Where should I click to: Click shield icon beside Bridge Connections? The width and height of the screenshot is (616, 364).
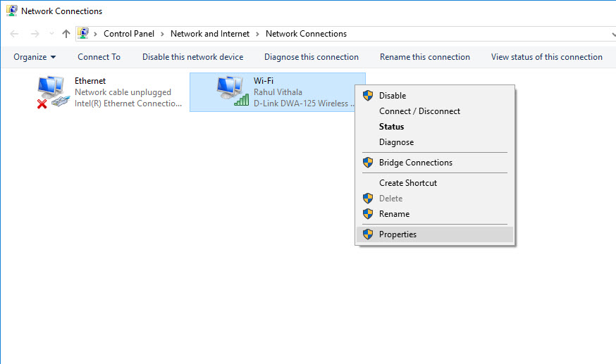coord(368,163)
